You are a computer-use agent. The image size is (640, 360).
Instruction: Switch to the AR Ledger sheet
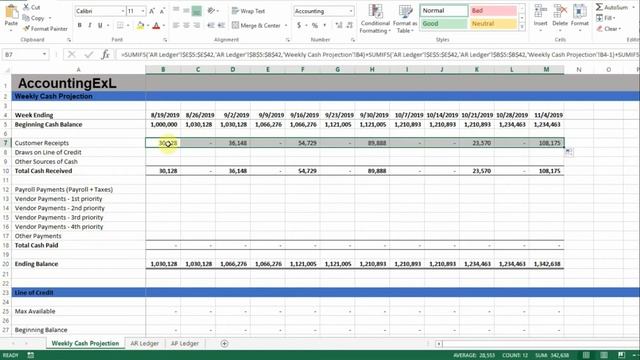144,343
